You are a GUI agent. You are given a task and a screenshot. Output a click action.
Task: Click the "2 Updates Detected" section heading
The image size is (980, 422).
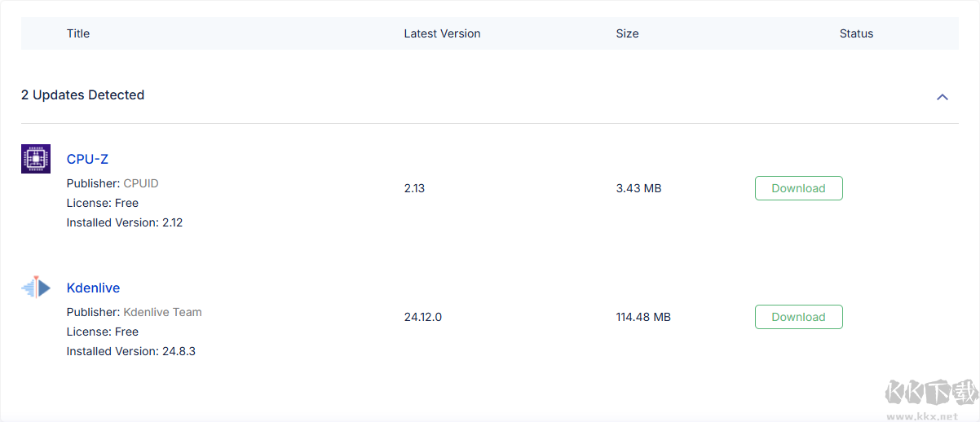tap(82, 95)
